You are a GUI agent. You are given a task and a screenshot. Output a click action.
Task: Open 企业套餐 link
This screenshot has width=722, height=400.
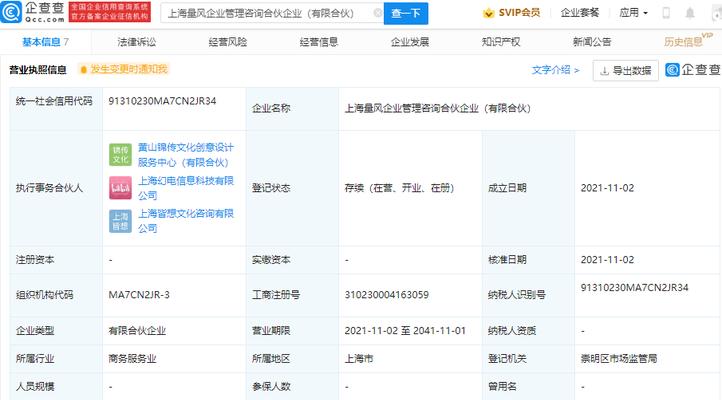point(580,13)
